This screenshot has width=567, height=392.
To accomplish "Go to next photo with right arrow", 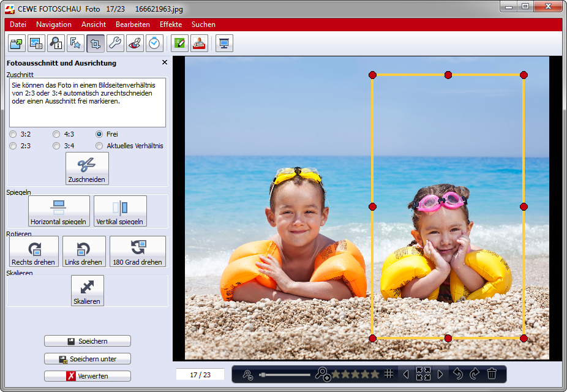I will (x=440, y=374).
